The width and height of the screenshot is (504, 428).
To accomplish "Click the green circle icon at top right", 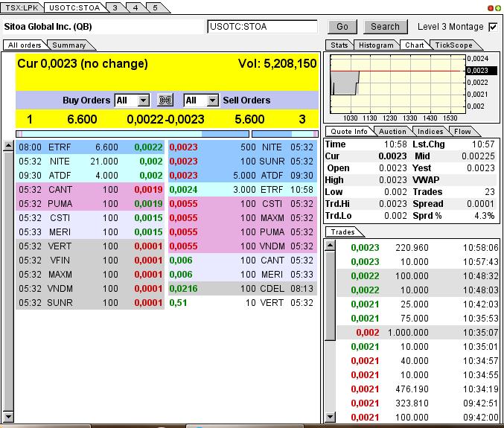I will point(497,8).
